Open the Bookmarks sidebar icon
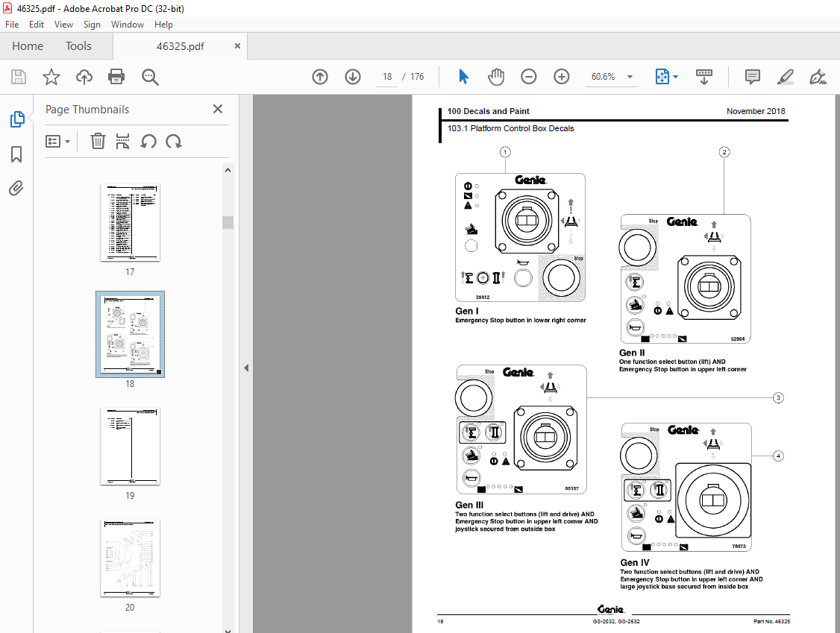 point(16,154)
